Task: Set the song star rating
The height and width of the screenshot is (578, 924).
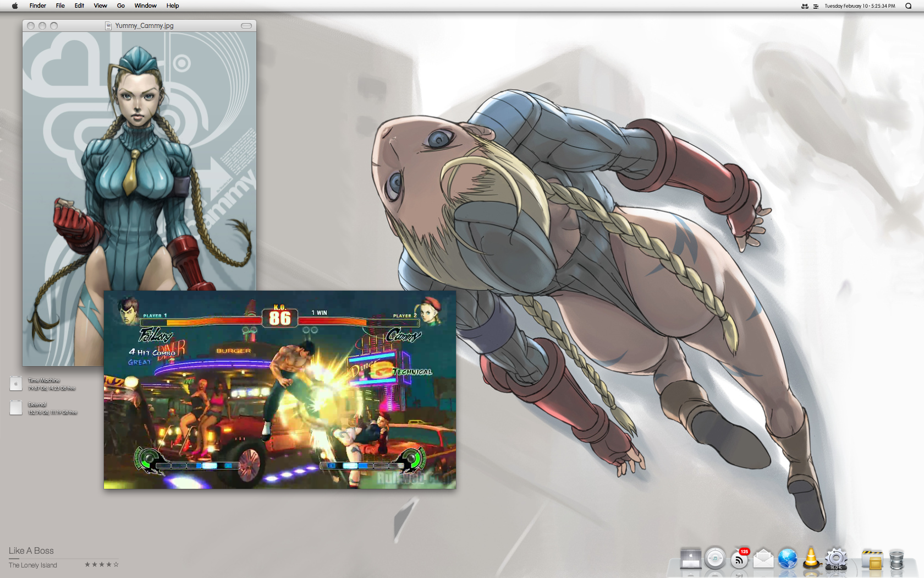Action: pyautogui.click(x=101, y=564)
